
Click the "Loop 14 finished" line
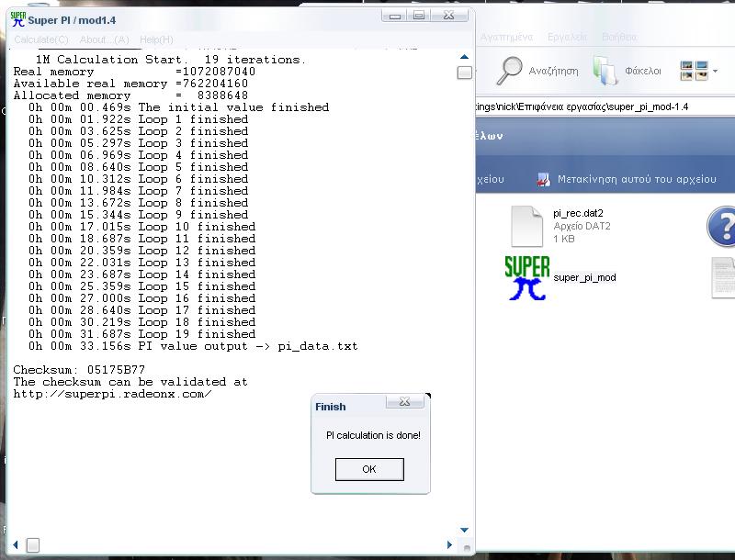141,274
